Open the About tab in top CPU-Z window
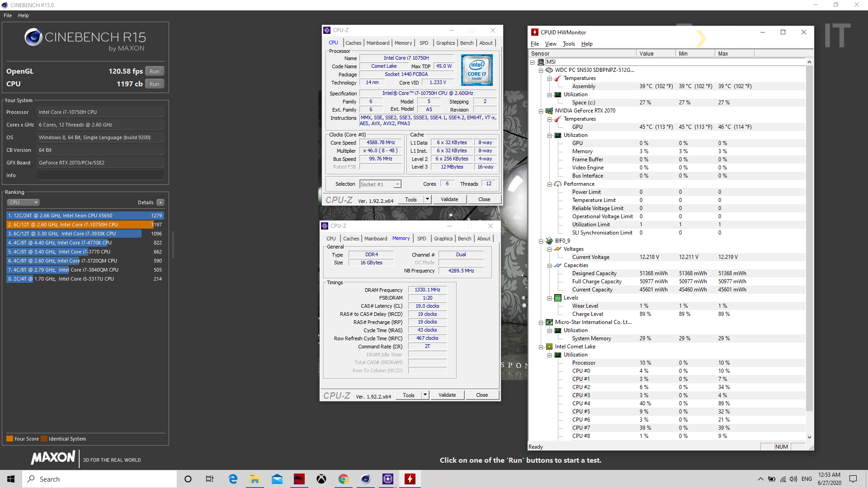The width and height of the screenshot is (868, 488). [x=486, y=43]
